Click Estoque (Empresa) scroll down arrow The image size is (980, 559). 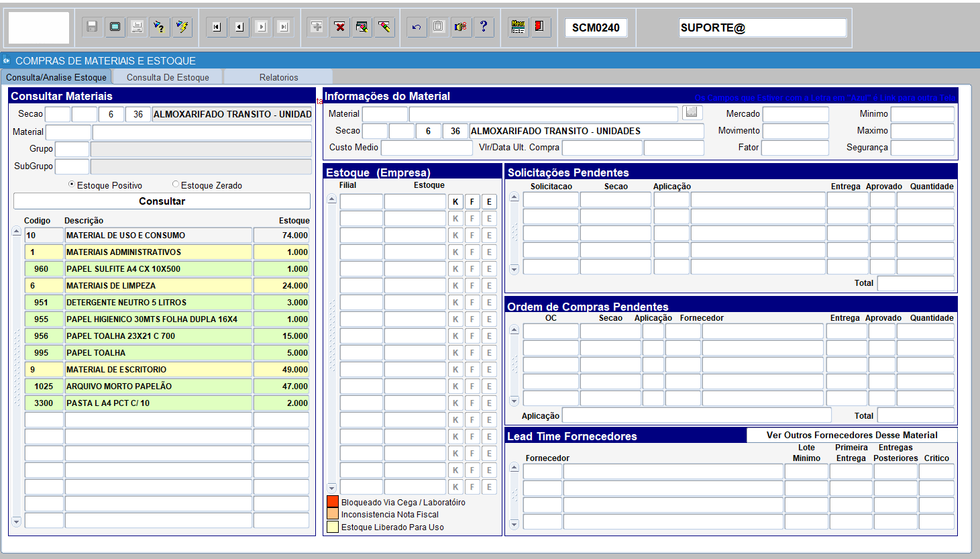(x=331, y=488)
